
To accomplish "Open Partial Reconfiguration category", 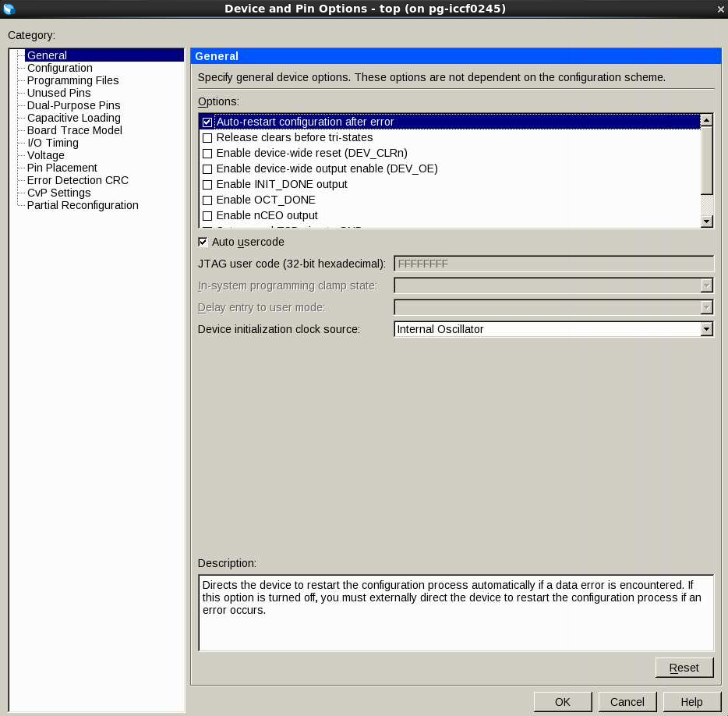I will pyautogui.click(x=83, y=205).
